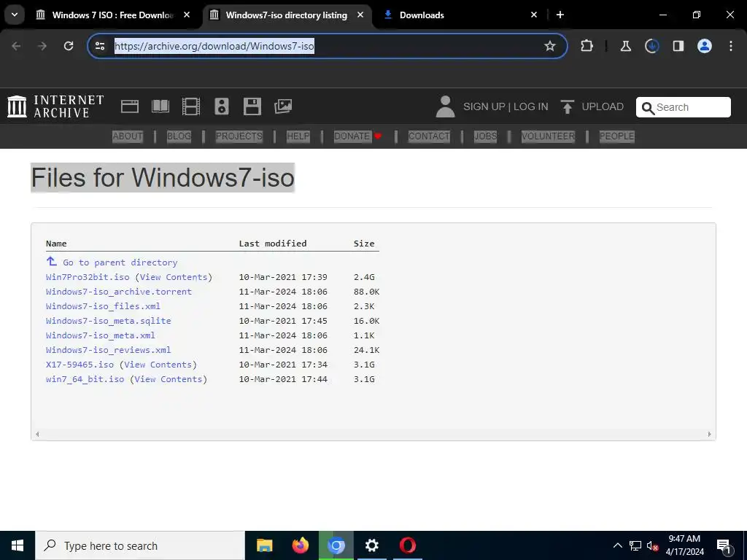This screenshot has width=747, height=560.
Task: Open the Images icon
Action: (x=282, y=106)
